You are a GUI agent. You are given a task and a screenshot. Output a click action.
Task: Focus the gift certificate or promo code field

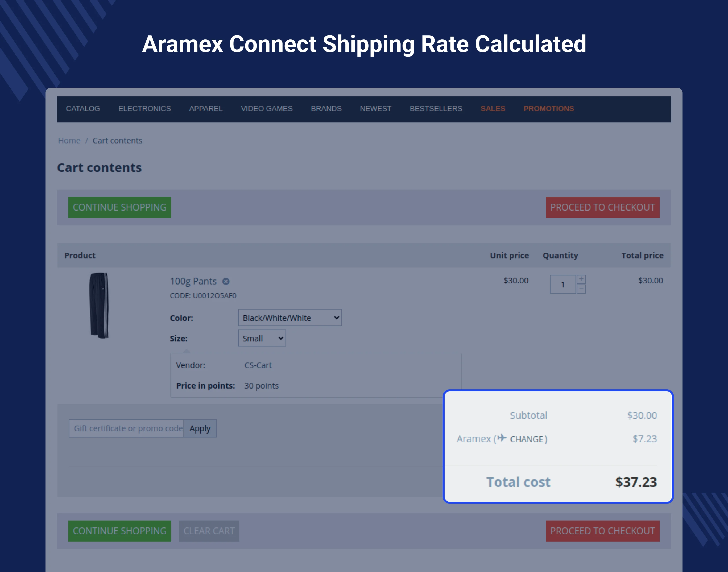[x=127, y=429]
